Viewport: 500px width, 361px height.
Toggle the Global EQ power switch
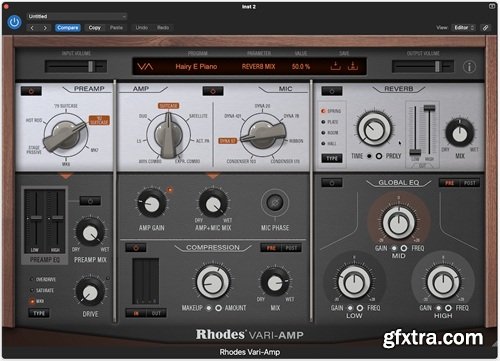tap(331, 182)
